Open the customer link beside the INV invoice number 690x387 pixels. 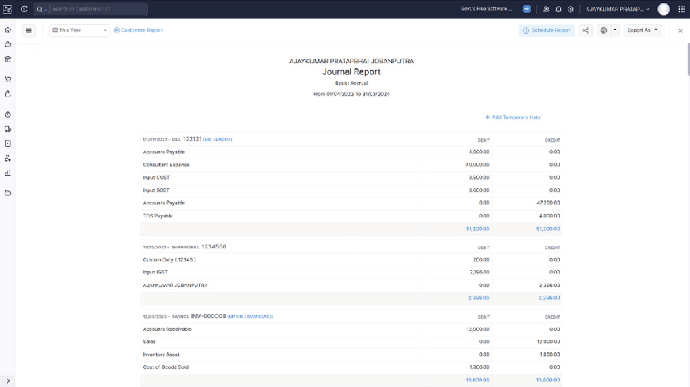(x=250, y=317)
